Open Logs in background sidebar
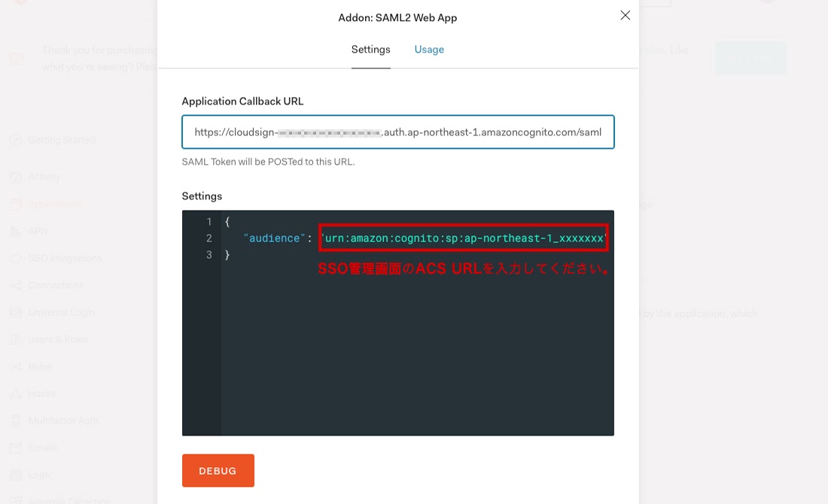The height and width of the screenshot is (504, 828). point(39,475)
